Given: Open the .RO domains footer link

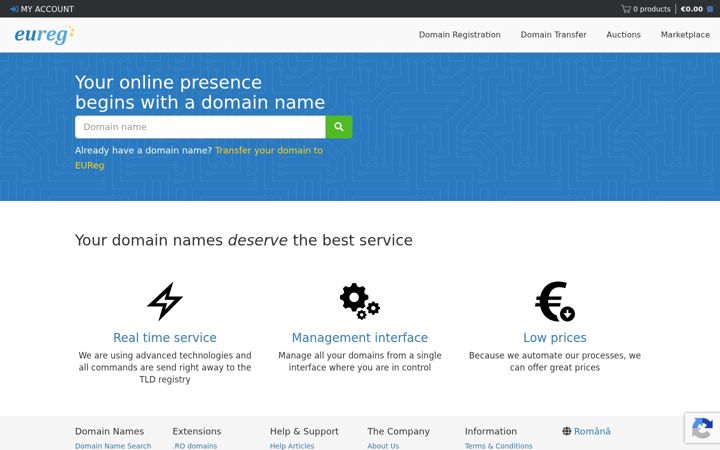Looking at the screenshot, I should click(x=195, y=446).
